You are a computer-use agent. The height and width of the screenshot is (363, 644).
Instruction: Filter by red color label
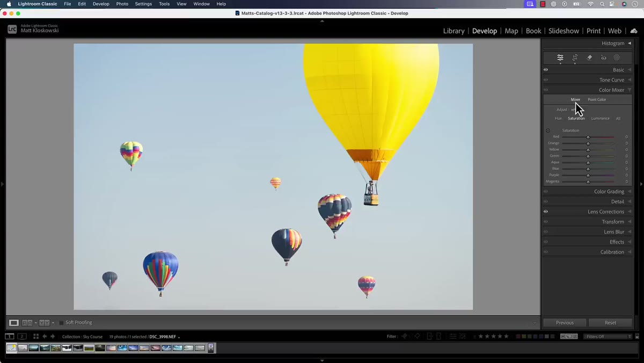518,337
